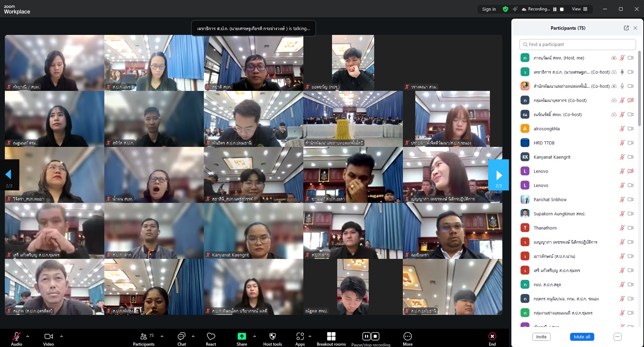Click the encryption green shield icon
The height and width of the screenshot is (347, 644).
pos(505,9)
